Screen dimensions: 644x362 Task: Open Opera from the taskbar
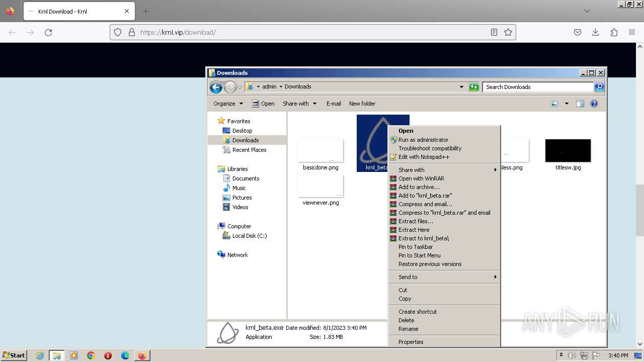108,355
